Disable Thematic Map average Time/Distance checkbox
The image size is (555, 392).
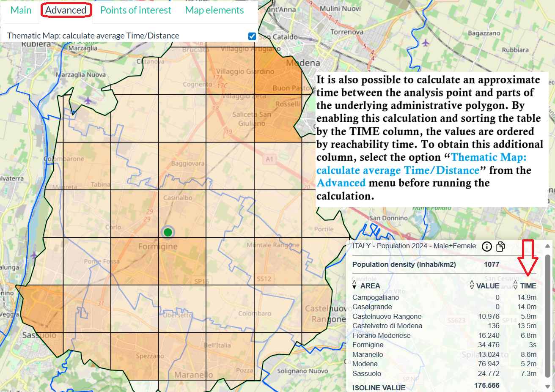pyautogui.click(x=252, y=36)
